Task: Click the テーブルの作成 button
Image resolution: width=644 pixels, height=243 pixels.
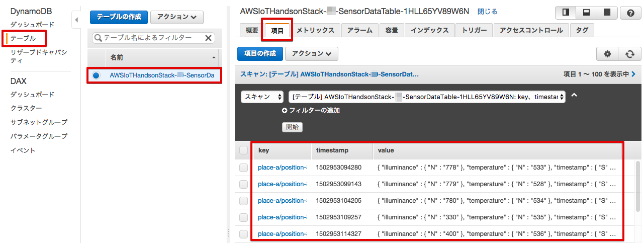Action: tap(119, 17)
